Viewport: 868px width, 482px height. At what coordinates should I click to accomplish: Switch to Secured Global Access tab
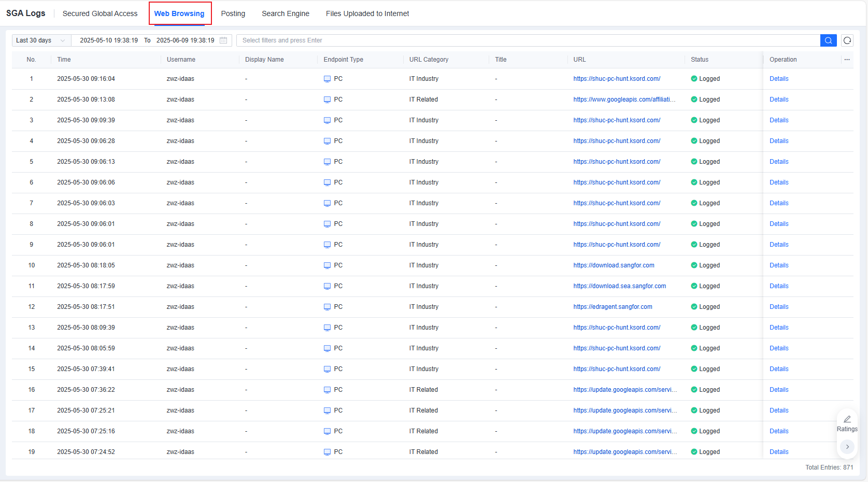click(x=100, y=13)
